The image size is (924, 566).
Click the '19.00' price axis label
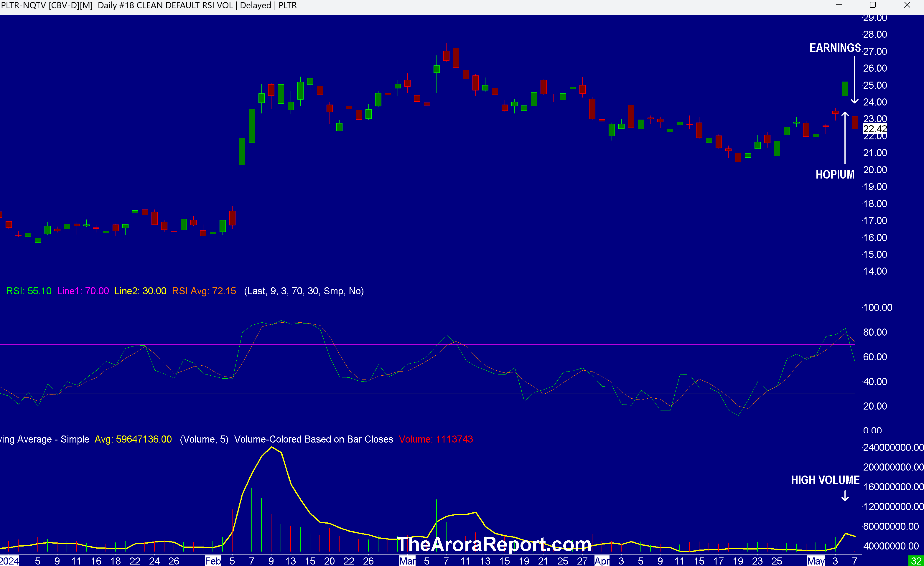(x=875, y=187)
